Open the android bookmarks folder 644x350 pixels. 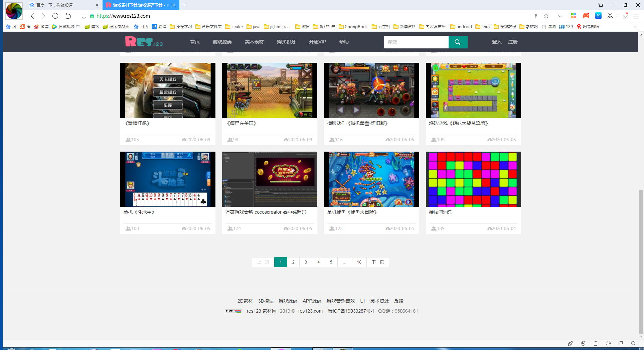[461, 27]
